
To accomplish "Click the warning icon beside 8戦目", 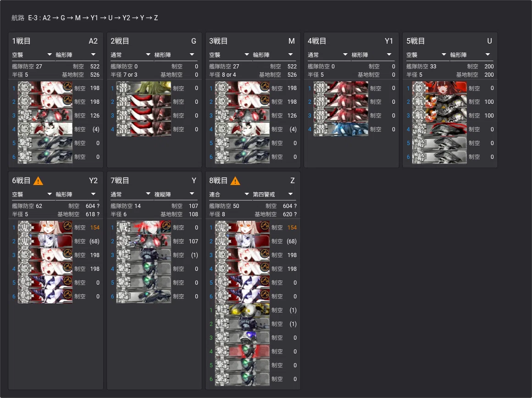I will (x=235, y=181).
